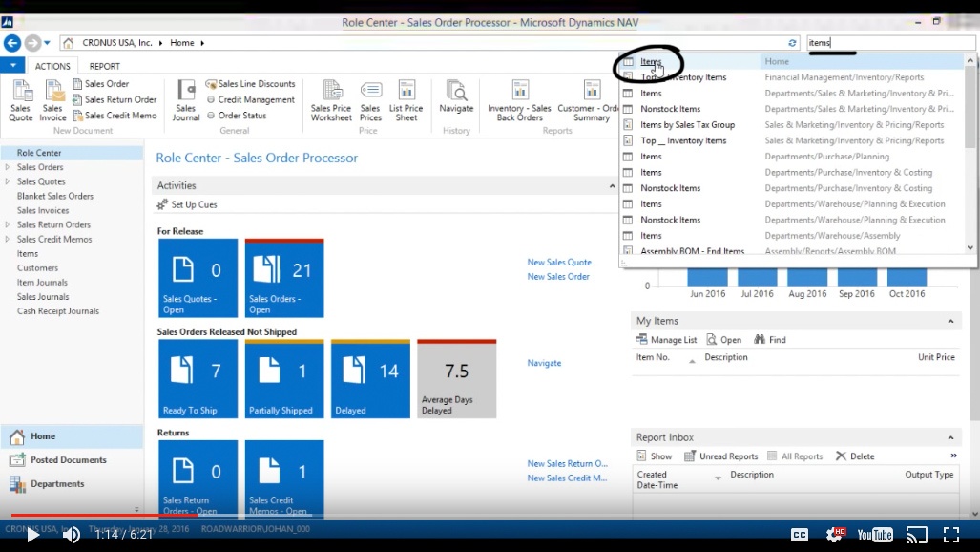Open the Sales Quotes - Open tile
This screenshot has height=552, width=980.
coord(198,278)
